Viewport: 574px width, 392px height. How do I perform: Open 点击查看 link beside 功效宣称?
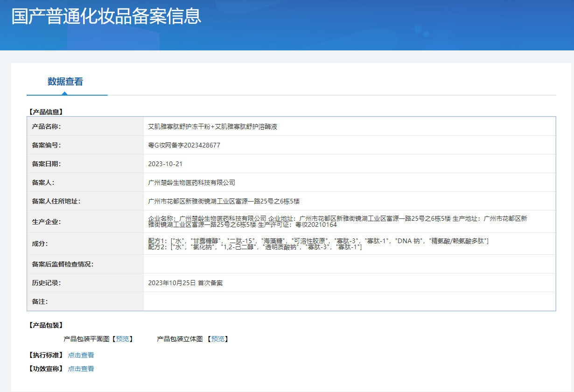[x=81, y=369]
